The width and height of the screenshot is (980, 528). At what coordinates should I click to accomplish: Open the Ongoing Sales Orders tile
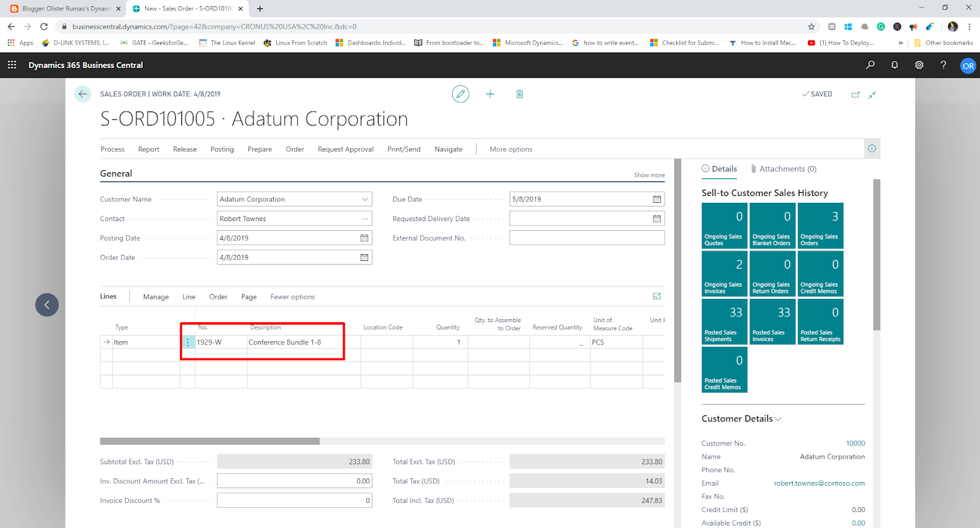[x=821, y=225]
